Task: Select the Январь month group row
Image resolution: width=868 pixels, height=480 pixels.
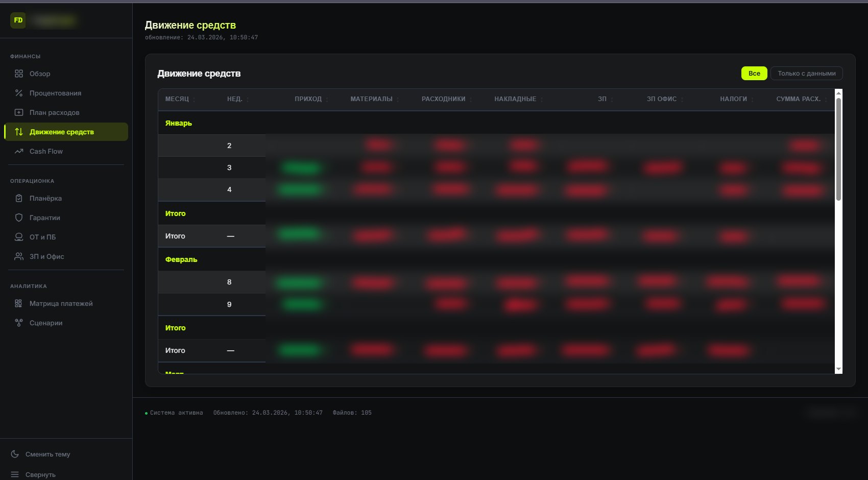Action: tap(496, 123)
